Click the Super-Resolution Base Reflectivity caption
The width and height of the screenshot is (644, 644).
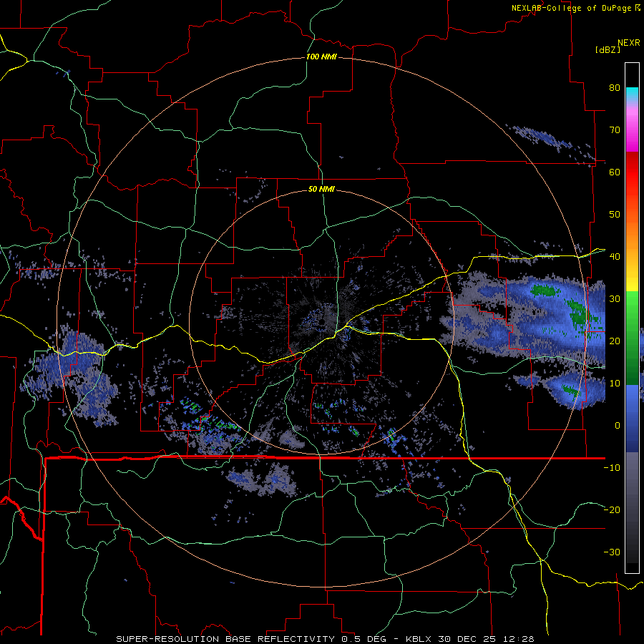326,639
